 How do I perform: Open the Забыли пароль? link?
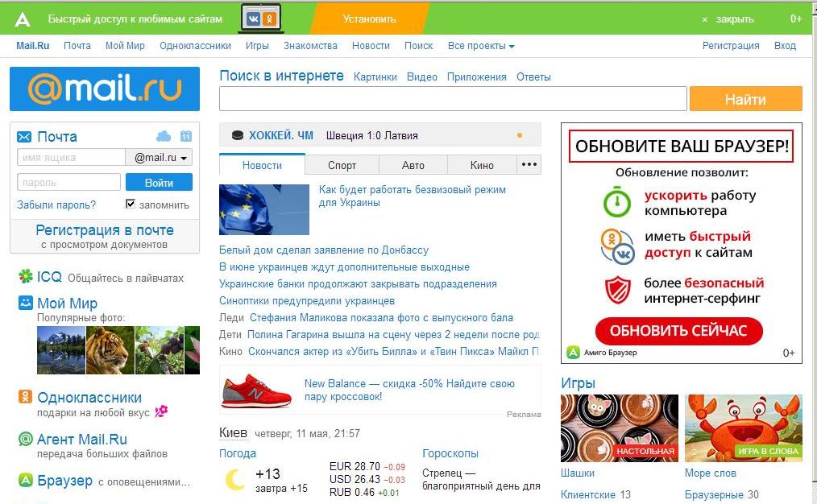pos(56,204)
